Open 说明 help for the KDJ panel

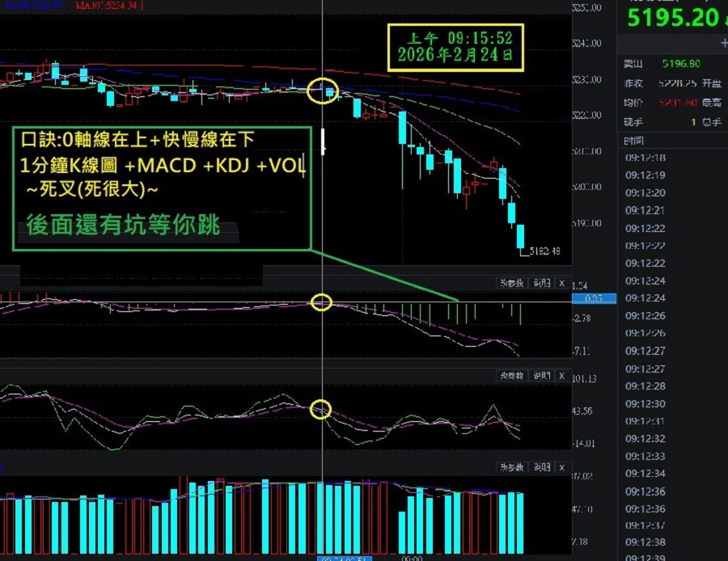click(x=541, y=375)
